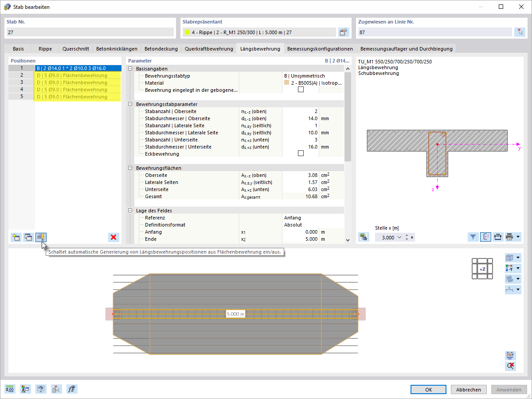Toggle automatic generation of longitudinal reinforcement positions

click(41, 237)
